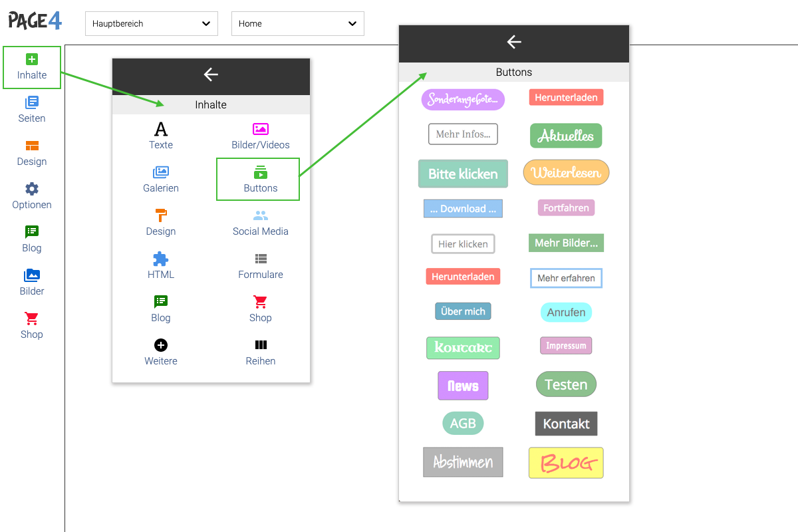Choose the HTML puzzle piece item

pyautogui.click(x=161, y=266)
